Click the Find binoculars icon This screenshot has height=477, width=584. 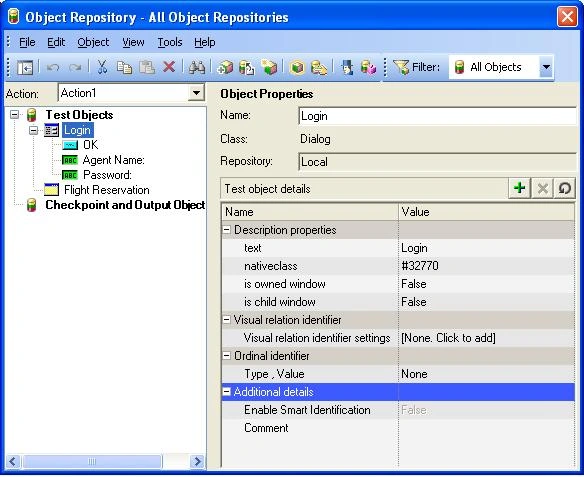[197, 67]
